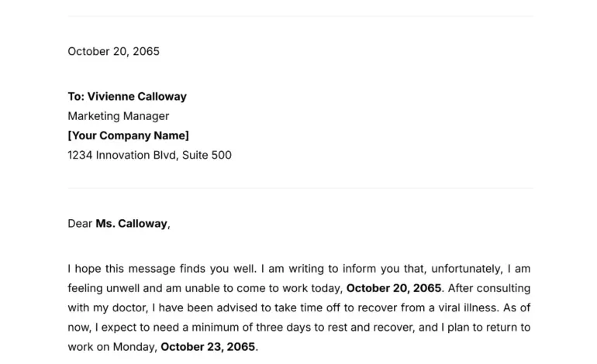
Task: Select the [Your Company Name] placeholder
Action: coord(128,136)
